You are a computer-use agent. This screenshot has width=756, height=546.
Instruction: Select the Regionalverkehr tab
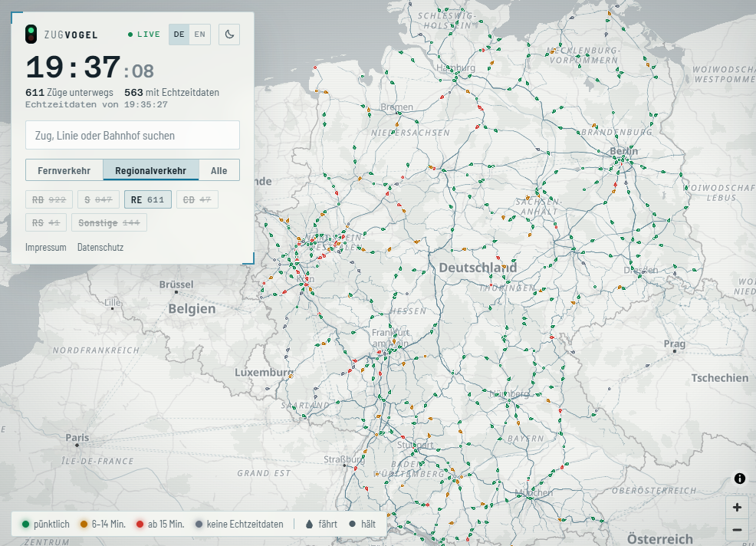150,170
